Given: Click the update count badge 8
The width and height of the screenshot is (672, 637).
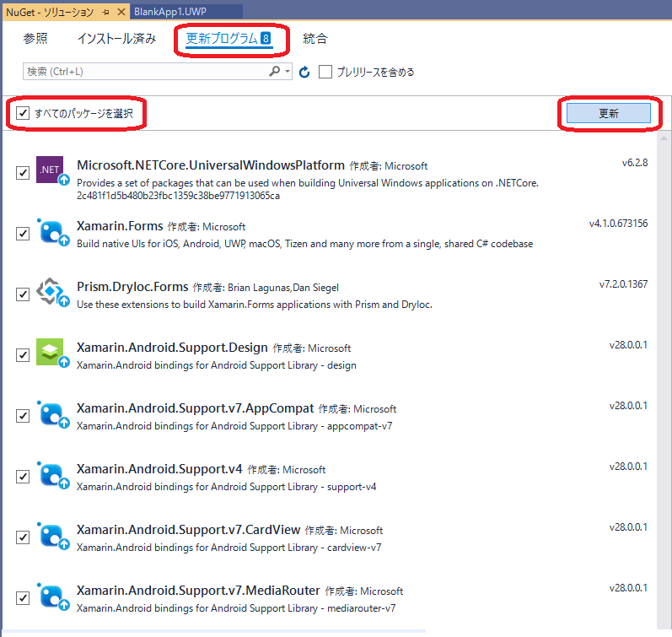Looking at the screenshot, I should pos(266,38).
